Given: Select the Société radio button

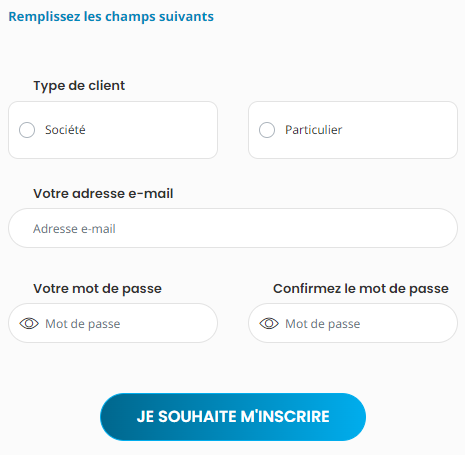Looking at the screenshot, I should click(x=27, y=130).
